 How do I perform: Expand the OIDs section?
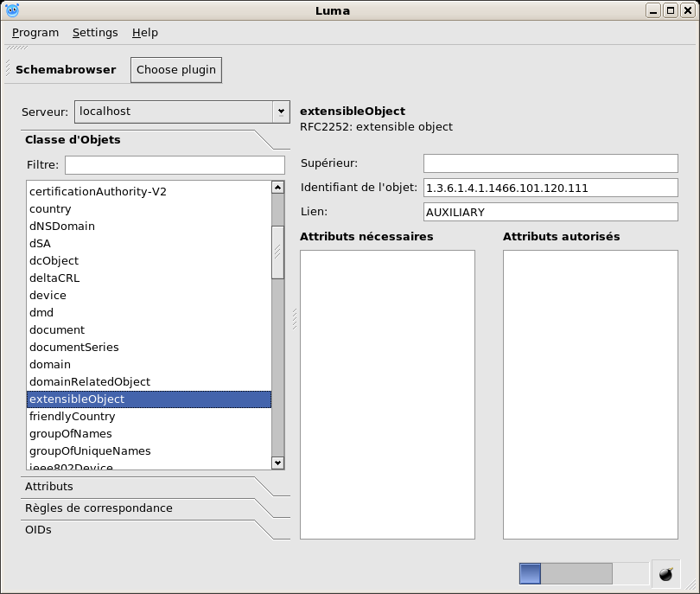pos(38,530)
